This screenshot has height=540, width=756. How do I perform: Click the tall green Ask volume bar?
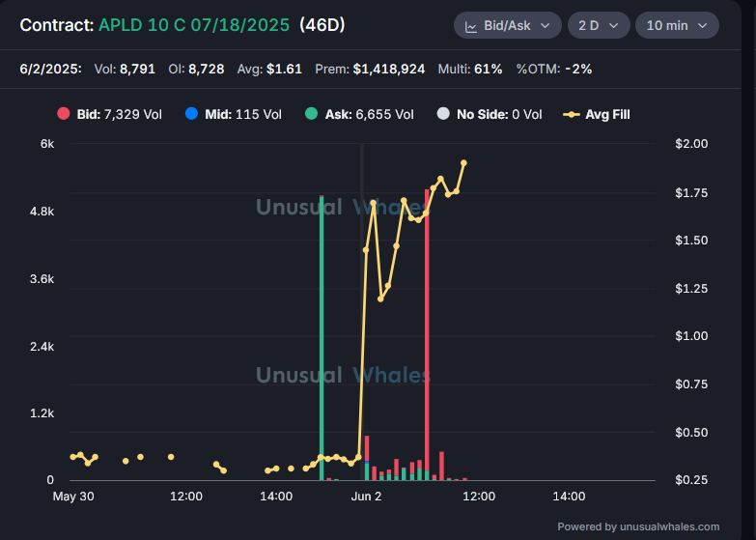[322, 338]
